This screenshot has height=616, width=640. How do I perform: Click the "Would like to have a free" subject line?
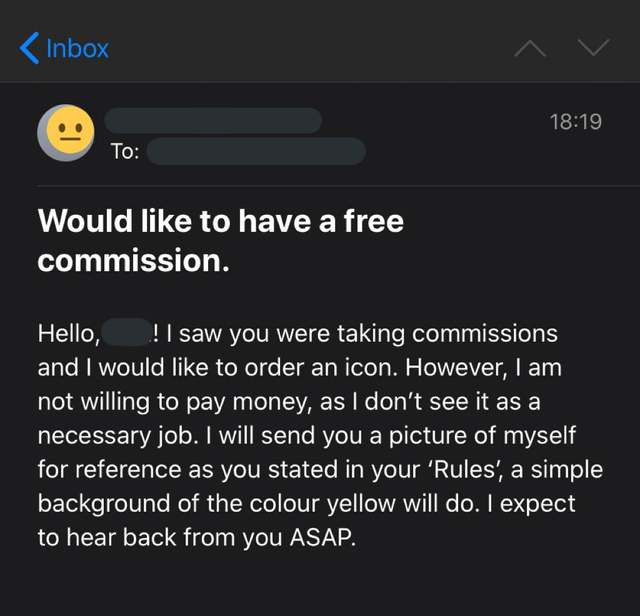220,221
